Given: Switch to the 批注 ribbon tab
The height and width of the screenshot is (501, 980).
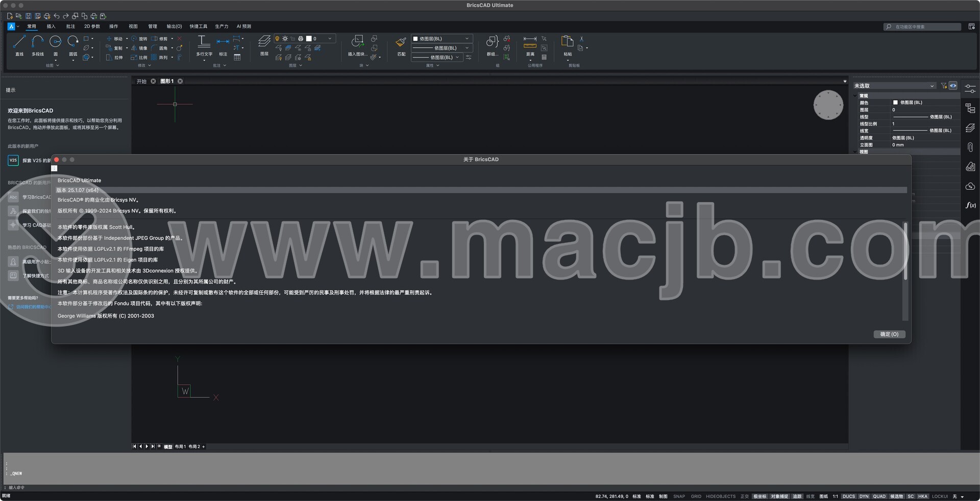Looking at the screenshot, I should pyautogui.click(x=70, y=27).
